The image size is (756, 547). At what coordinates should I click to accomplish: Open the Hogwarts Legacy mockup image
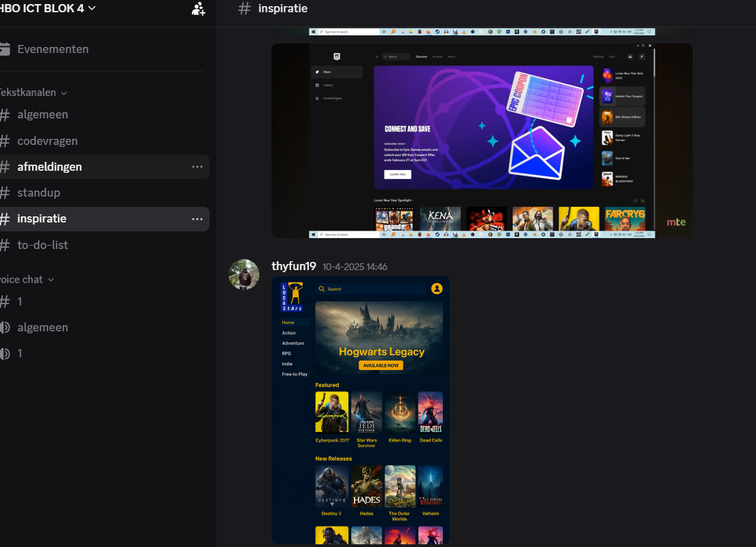[x=361, y=408]
